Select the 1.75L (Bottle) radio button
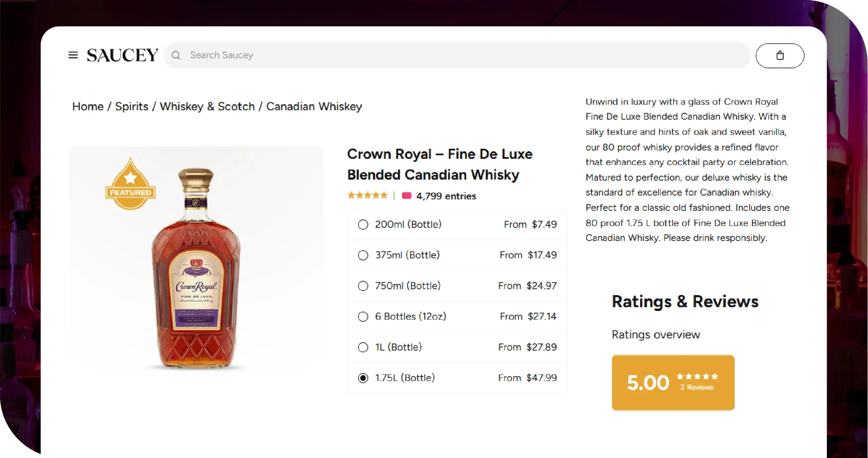Image resolution: width=868 pixels, height=458 pixels. pos(363,378)
